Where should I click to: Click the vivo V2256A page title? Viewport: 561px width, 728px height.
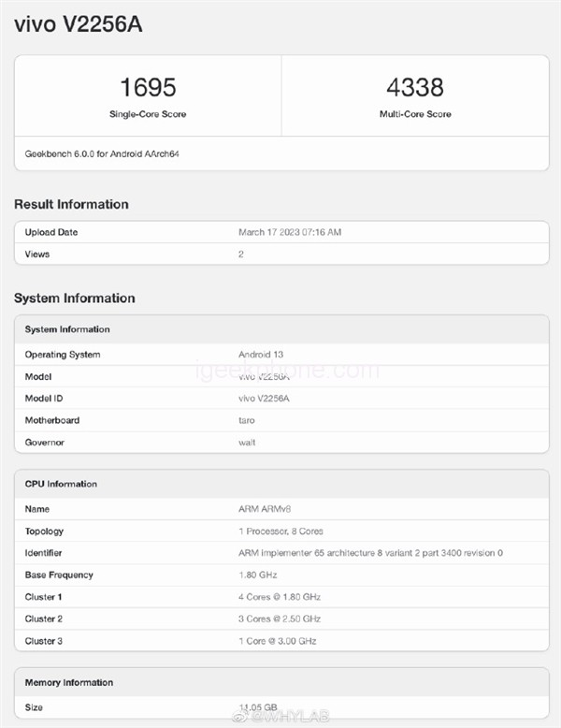click(x=78, y=25)
